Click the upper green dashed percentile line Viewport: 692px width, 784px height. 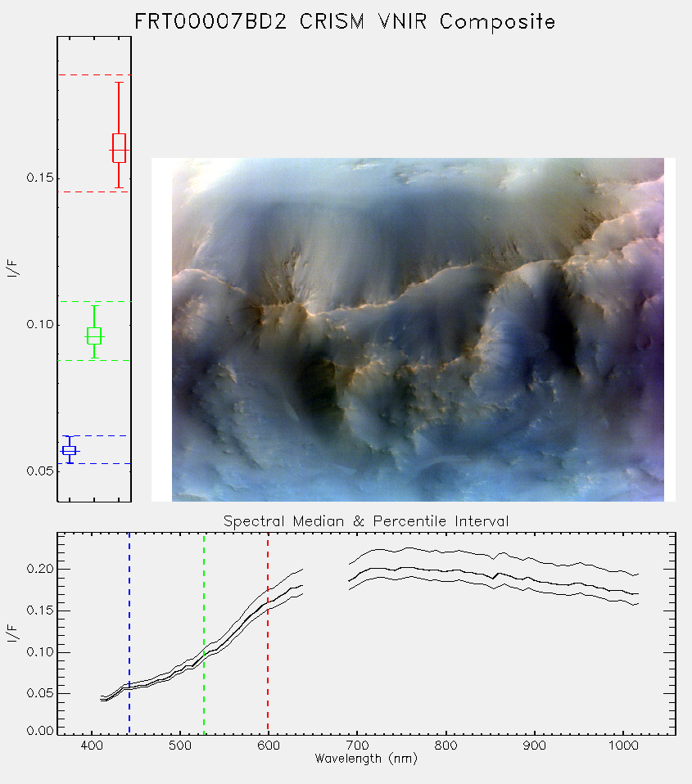[x=94, y=301]
